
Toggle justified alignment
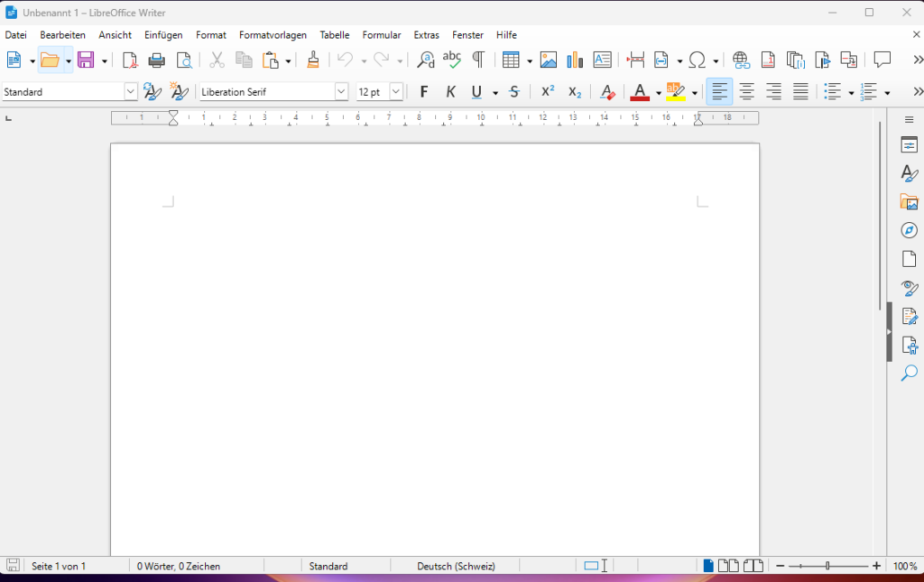click(800, 92)
